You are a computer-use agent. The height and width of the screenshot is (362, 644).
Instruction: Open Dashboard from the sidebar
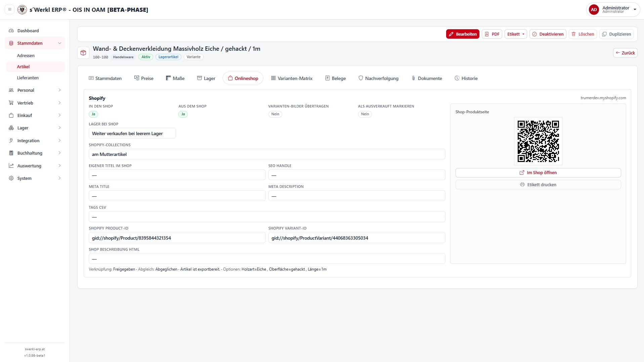click(35, 31)
